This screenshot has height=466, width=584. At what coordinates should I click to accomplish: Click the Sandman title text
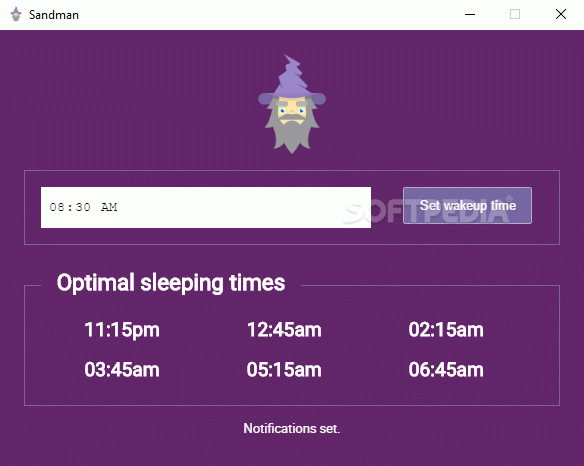[x=54, y=15]
